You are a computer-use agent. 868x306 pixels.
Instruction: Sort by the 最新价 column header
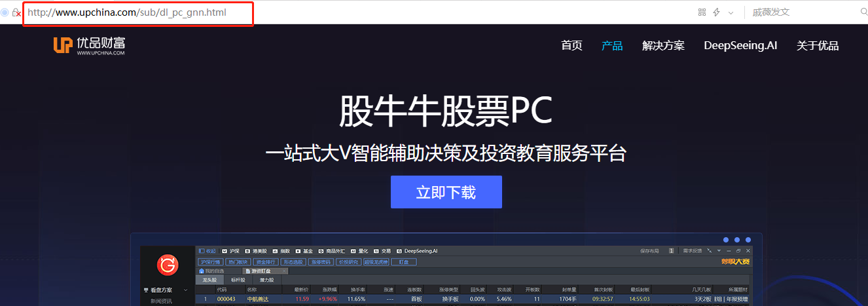pos(301,289)
